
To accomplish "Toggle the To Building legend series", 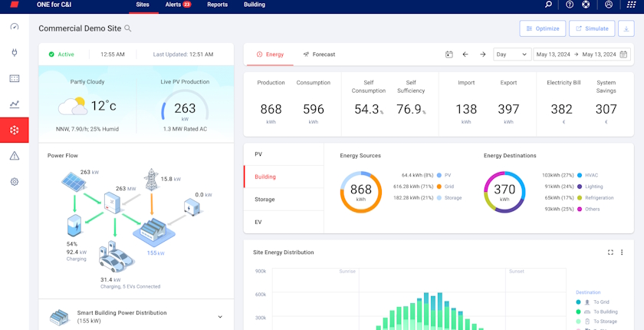I will [601, 312].
